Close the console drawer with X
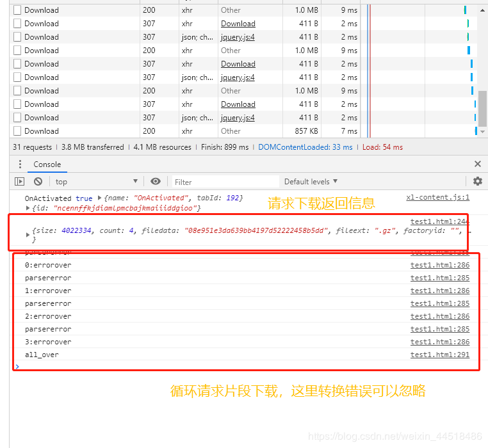 click(x=477, y=164)
